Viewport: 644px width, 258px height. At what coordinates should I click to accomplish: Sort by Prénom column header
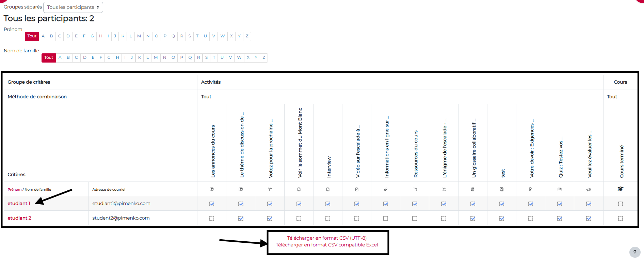pos(14,190)
